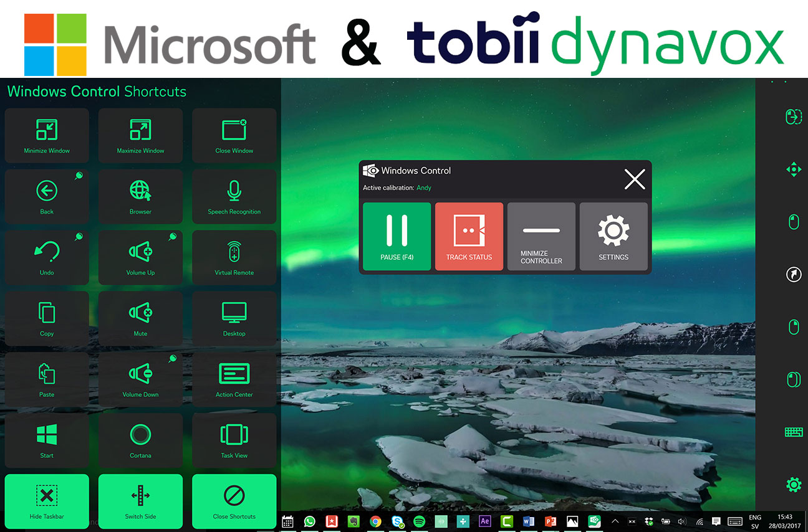
Task: Mute audio using the Mute tile
Action: [140, 319]
